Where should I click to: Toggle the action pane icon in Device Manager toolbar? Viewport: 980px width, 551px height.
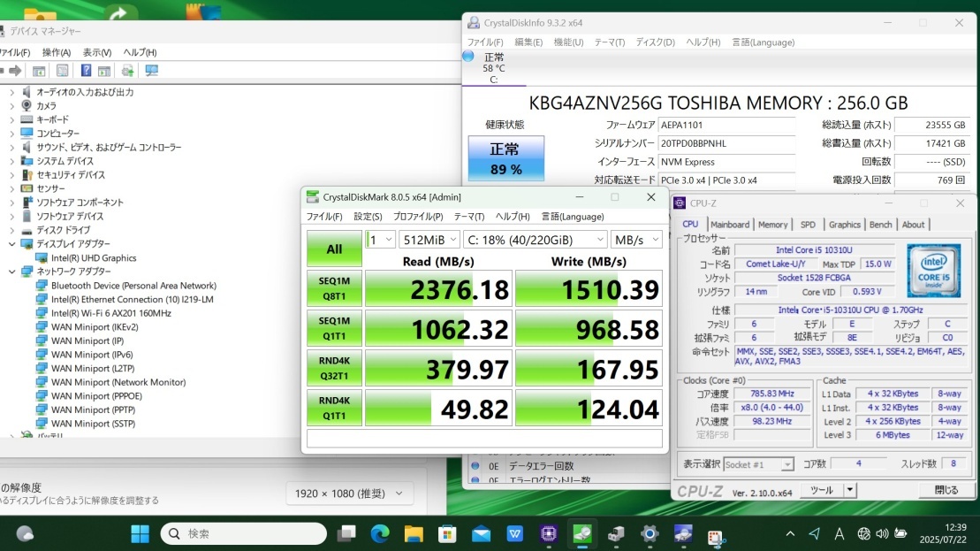coord(104,71)
